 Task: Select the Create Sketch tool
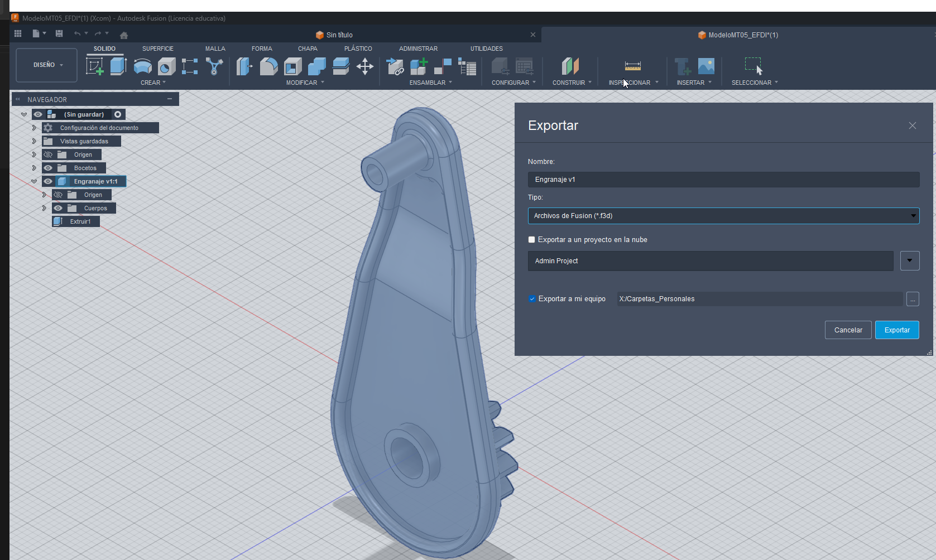(x=94, y=66)
